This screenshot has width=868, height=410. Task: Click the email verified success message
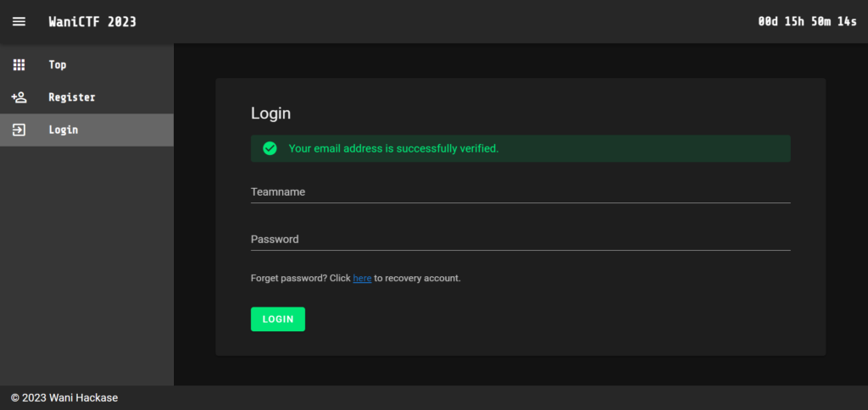tap(393, 148)
